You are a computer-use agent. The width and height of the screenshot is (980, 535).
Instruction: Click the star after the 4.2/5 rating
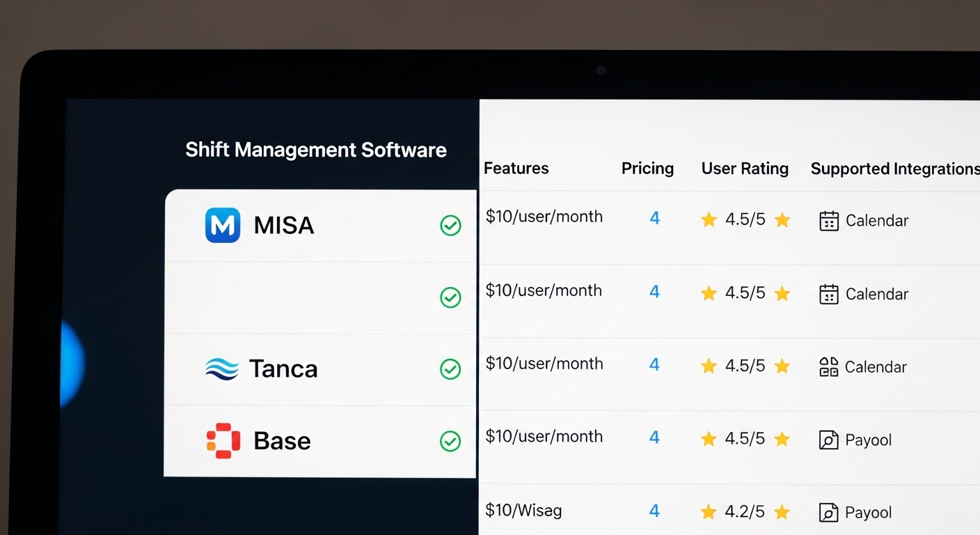pyautogui.click(x=782, y=512)
